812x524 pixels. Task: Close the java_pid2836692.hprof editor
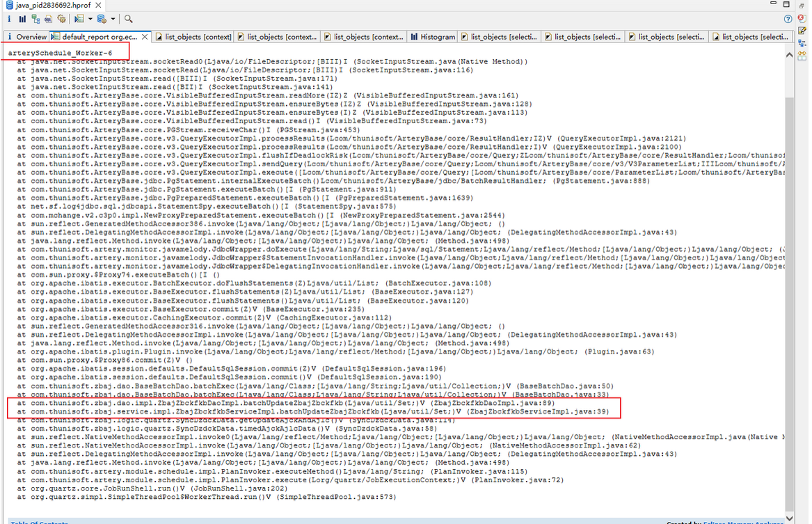[99, 5]
